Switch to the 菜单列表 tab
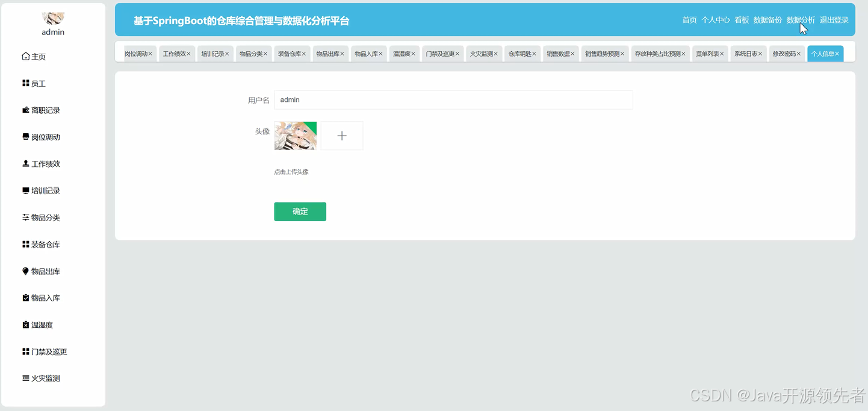 (x=706, y=53)
